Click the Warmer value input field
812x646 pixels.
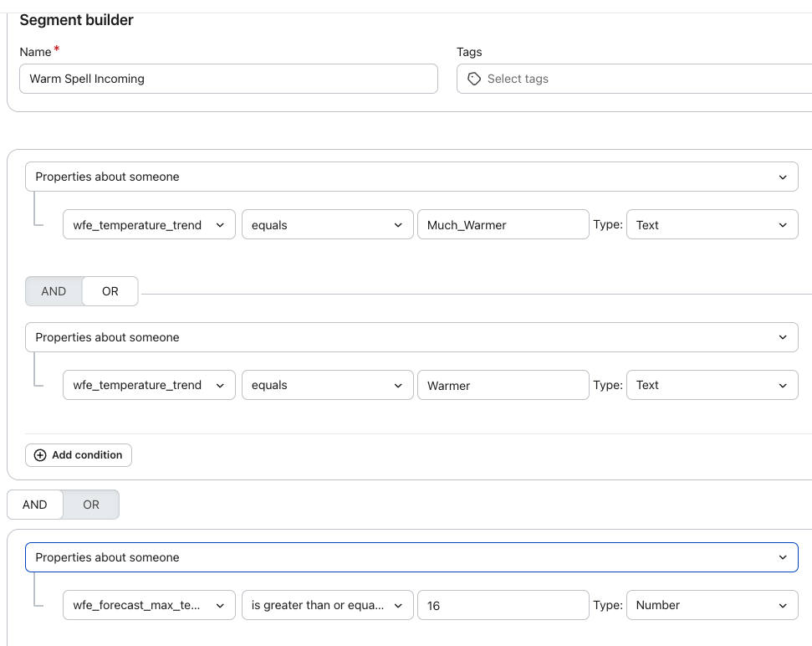503,385
